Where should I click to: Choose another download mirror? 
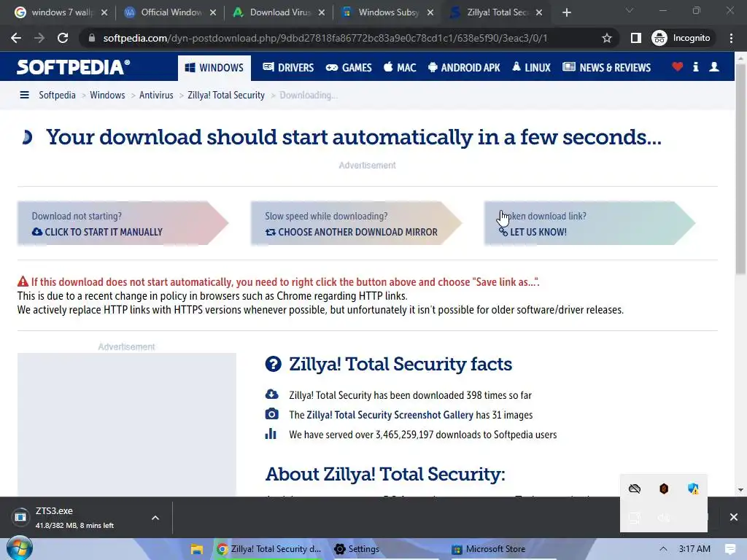356,223
